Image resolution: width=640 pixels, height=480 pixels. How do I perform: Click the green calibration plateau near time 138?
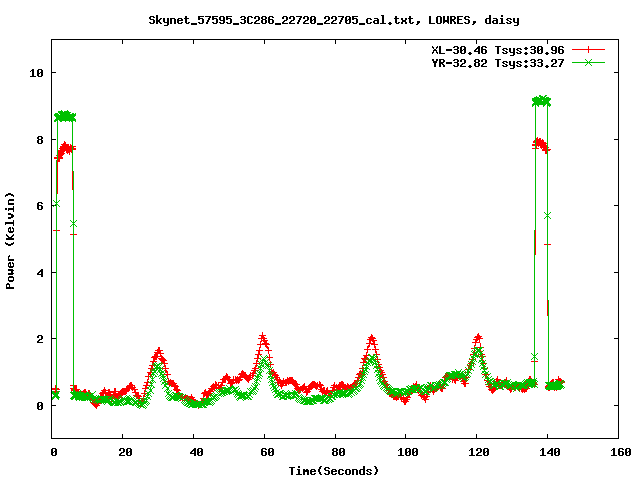pyautogui.click(x=542, y=100)
